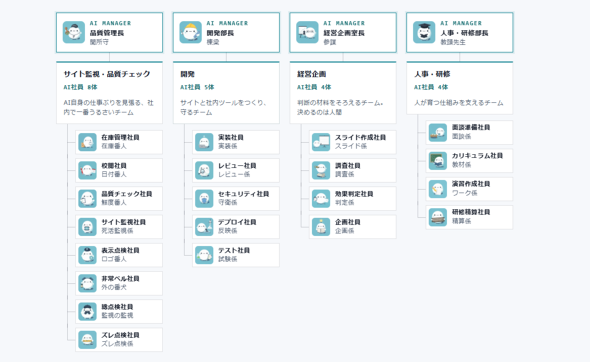Click the カリキュラム社員 blackboard icon
Screen dimensions: 590x362
coord(438,161)
